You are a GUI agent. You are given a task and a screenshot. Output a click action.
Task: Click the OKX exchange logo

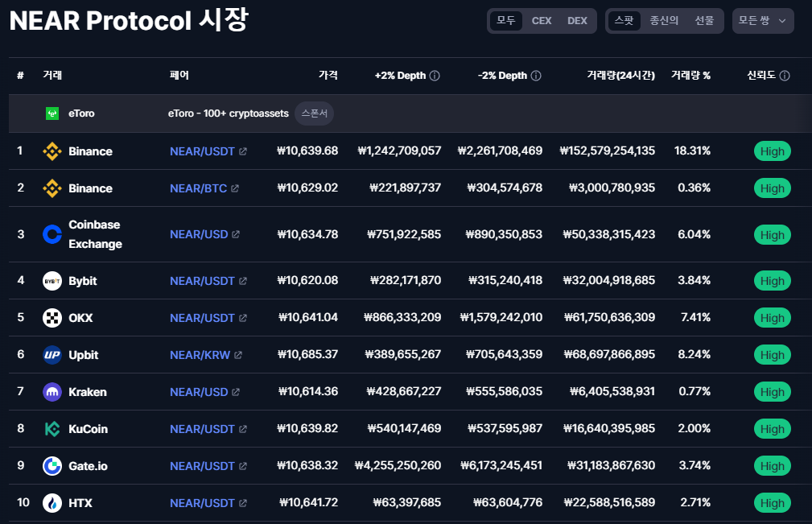click(52, 318)
